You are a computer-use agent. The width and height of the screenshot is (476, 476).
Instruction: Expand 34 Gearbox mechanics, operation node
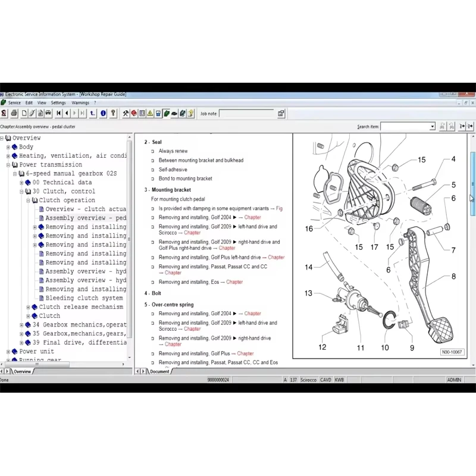[x=21, y=325]
